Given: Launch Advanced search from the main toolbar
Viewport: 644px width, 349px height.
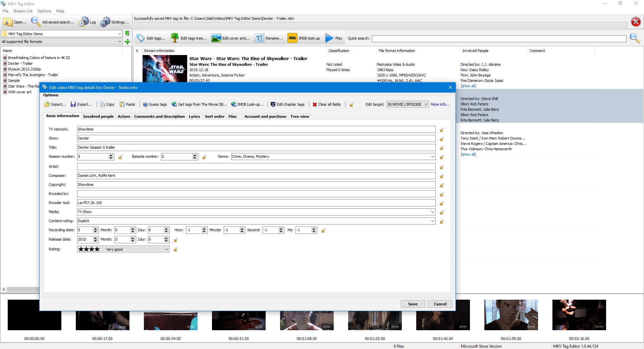Looking at the screenshot, I should point(53,22).
